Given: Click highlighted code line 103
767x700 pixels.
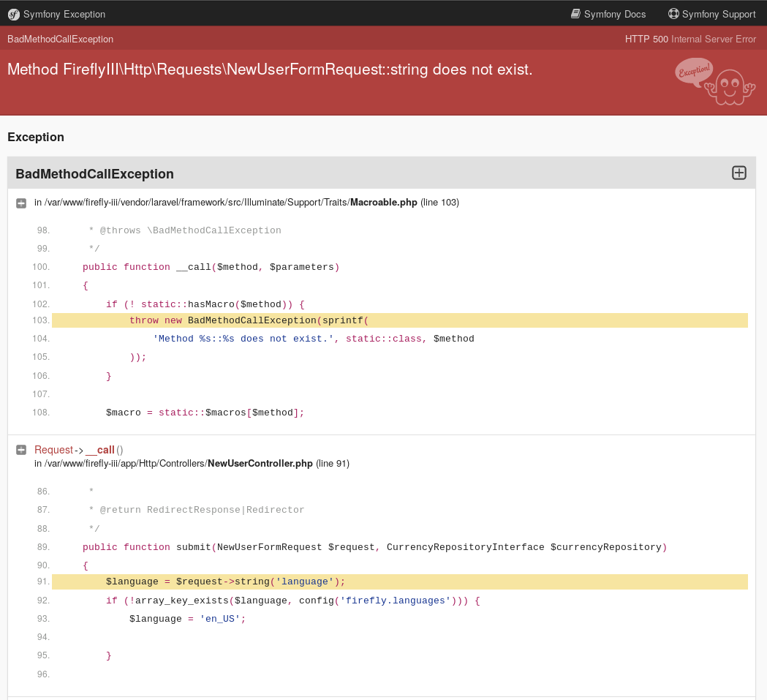Looking at the screenshot, I should [x=400, y=320].
